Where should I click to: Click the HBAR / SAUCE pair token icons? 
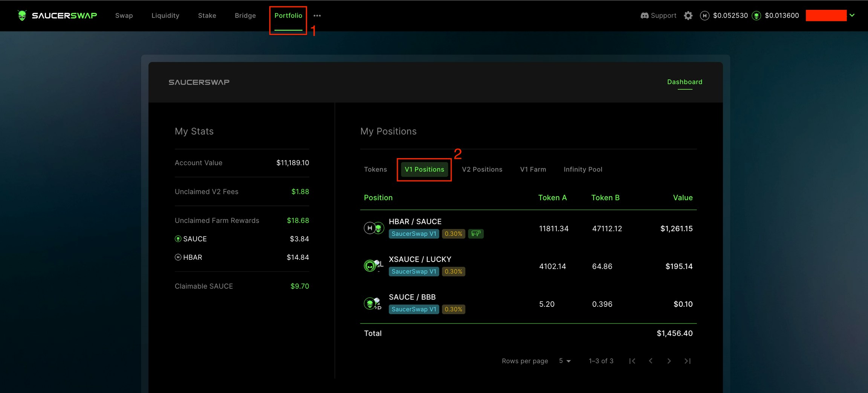[374, 228]
